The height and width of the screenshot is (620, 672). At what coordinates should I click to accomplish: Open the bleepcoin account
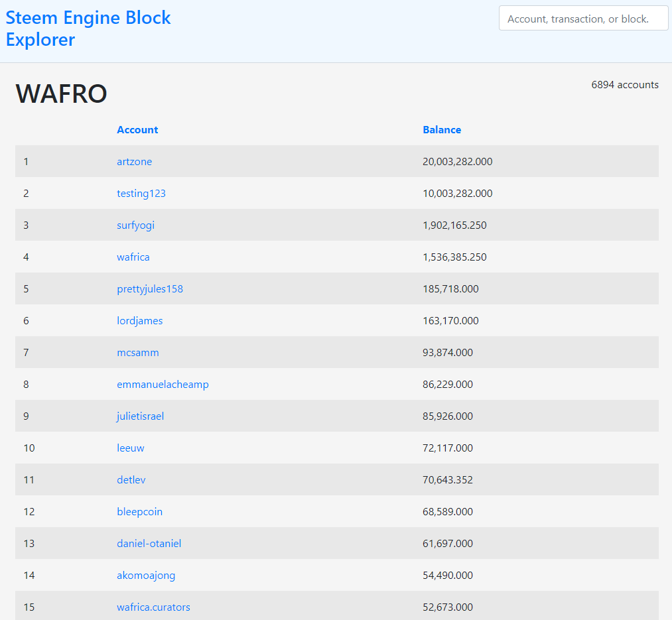[139, 512]
